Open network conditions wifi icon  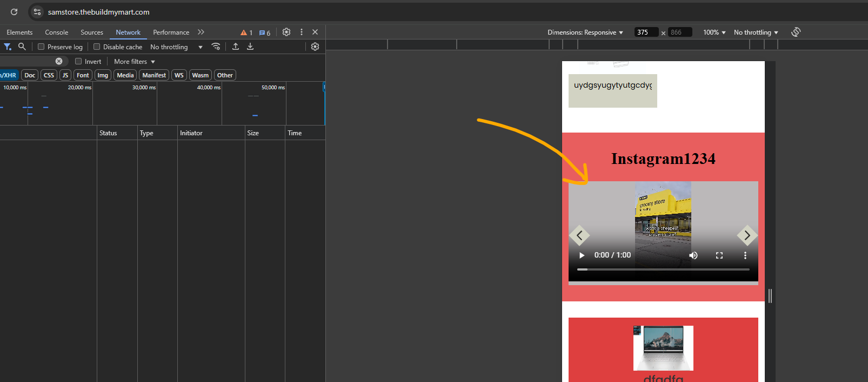pos(216,47)
